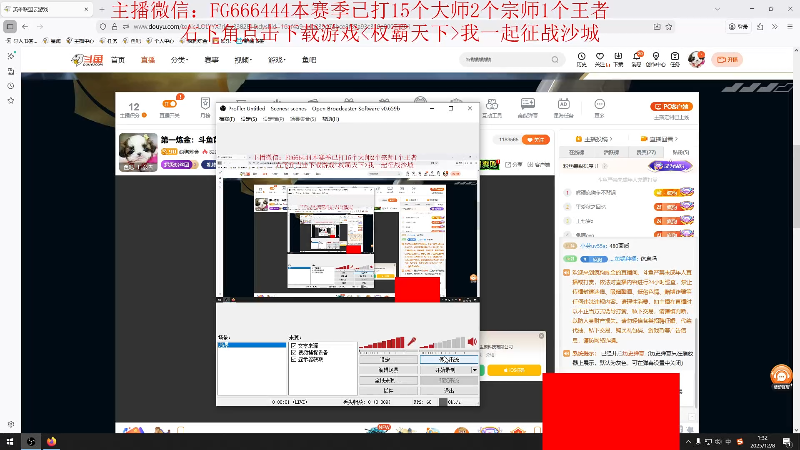
Task: Open the Firefox hamburger menu
Action: [790, 27]
